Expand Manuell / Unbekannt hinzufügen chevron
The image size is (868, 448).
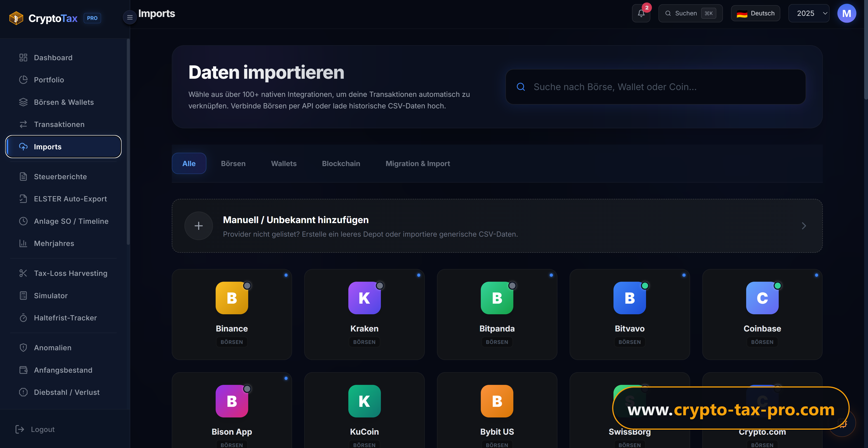pos(804,226)
